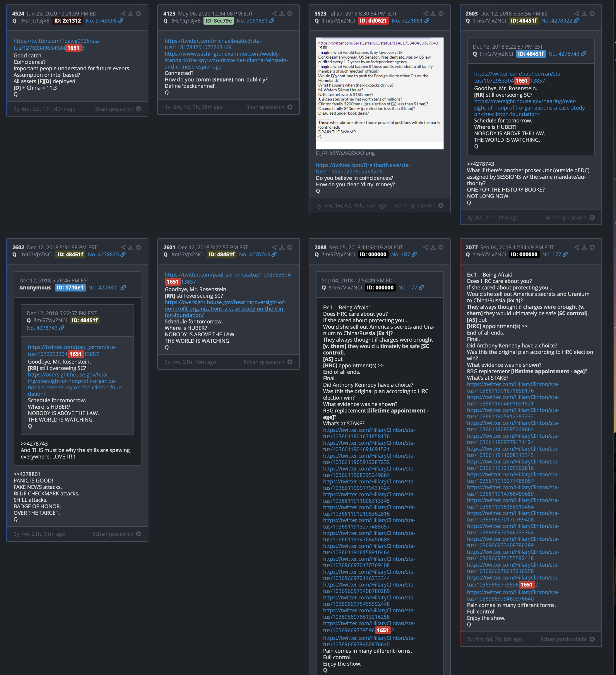Share post 4524 using its share icon
616x675 pixels.
click(x=123, y=14)
